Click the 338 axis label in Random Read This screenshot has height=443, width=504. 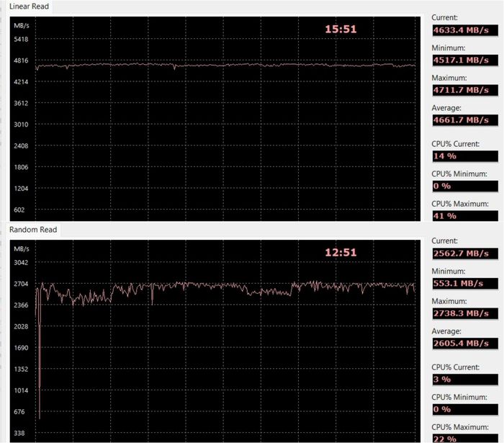[x=19, y=433]
